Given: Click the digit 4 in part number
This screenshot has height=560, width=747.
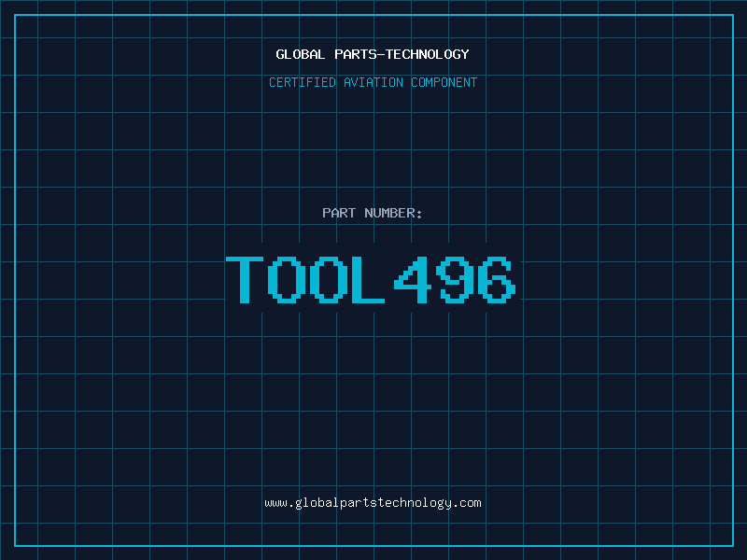Looking at the screenshot, I should tap(411, 280).
